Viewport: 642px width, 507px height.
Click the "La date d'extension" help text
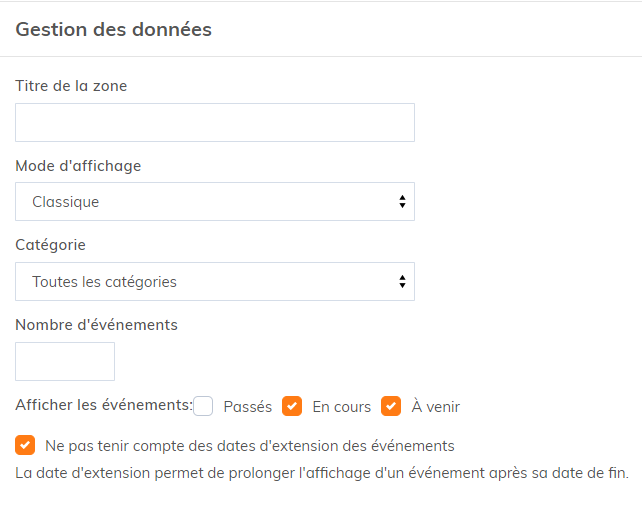[322, 473]
